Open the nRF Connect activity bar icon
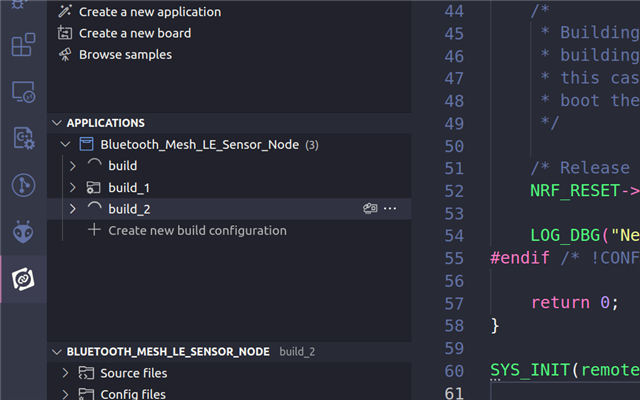640x400 pixels. click(23, 279)
